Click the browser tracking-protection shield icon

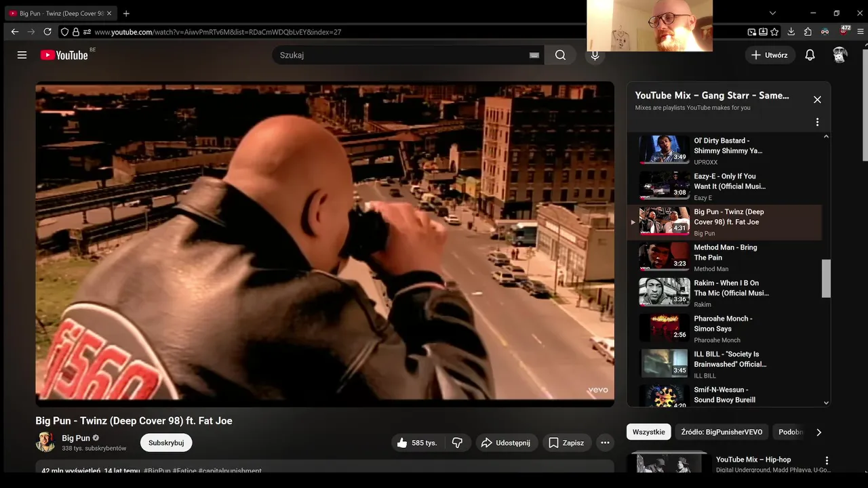click(64, 32)
